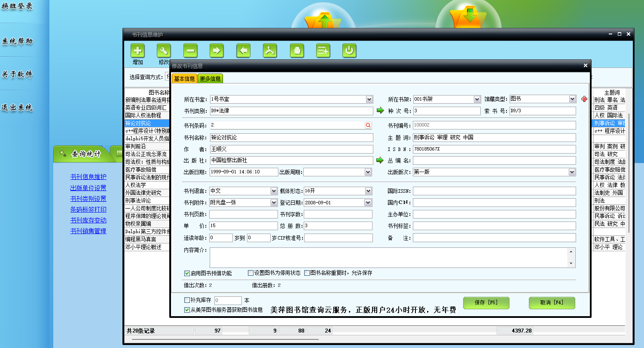644x348 pixels.
Task: Click the 保存 [F5] button
Action: (486, 302)
